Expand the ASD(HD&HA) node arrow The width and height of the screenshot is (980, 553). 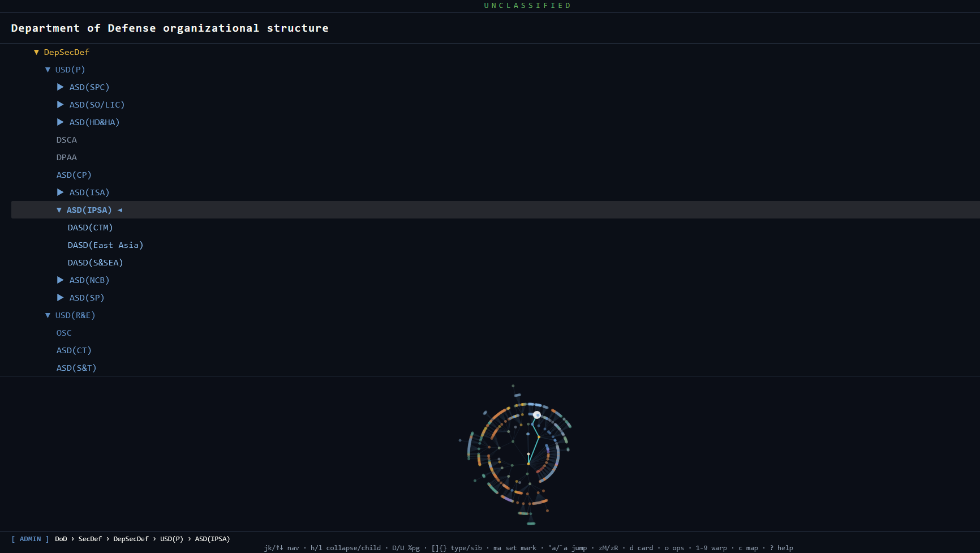tap(61, 122)
